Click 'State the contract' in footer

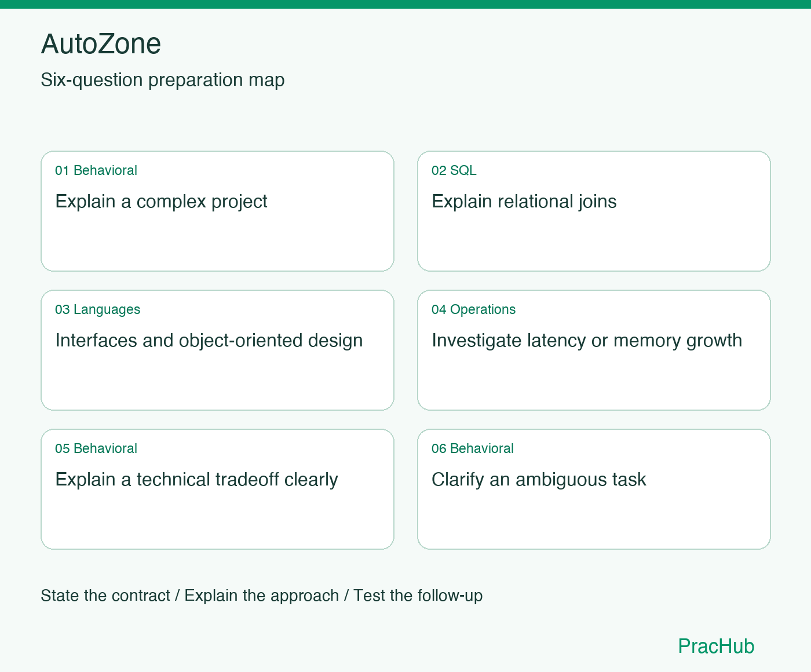(105, 596)
